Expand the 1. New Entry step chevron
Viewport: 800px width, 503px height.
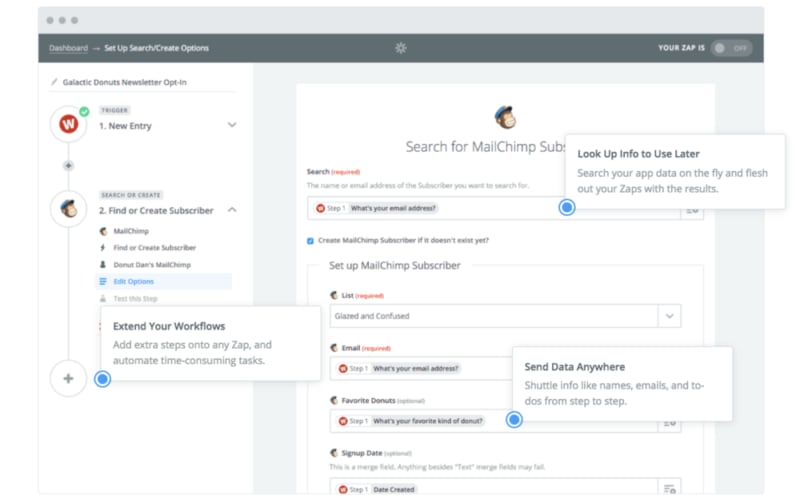[x=232, y=125]
